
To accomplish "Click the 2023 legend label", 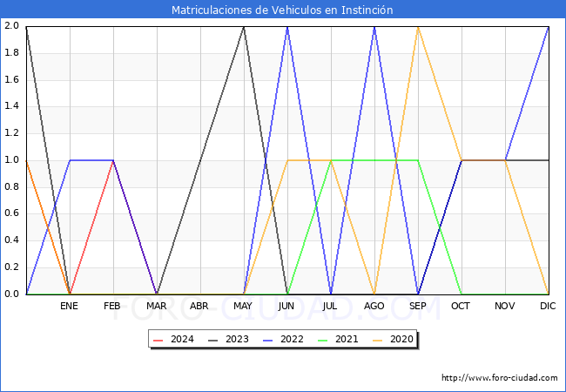I will [x=237, y=340].
